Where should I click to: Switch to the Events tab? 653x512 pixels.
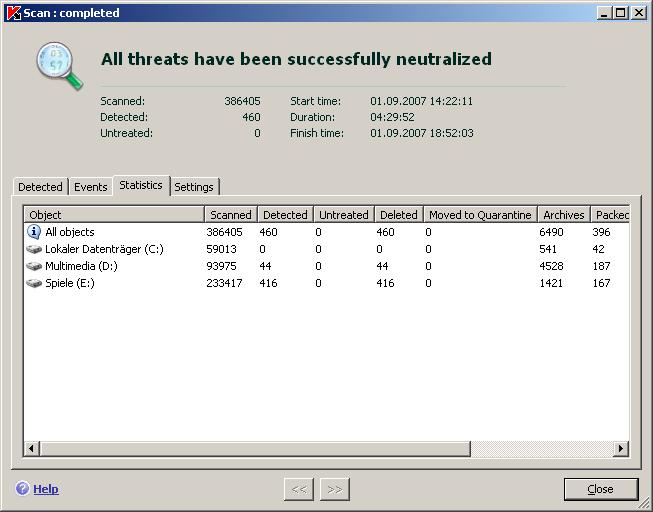click(90, 187)
